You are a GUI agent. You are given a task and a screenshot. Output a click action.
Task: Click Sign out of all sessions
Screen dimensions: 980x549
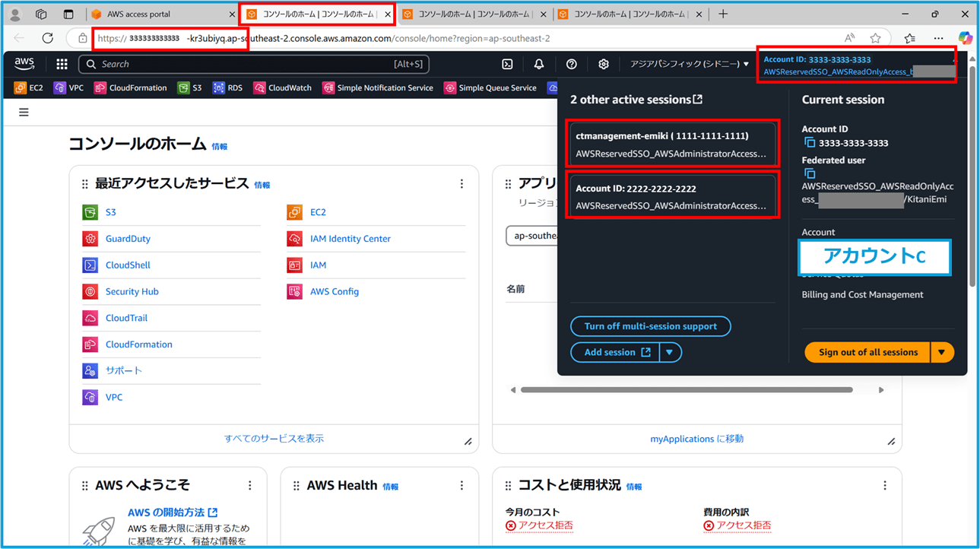click(x=867, y=352)
